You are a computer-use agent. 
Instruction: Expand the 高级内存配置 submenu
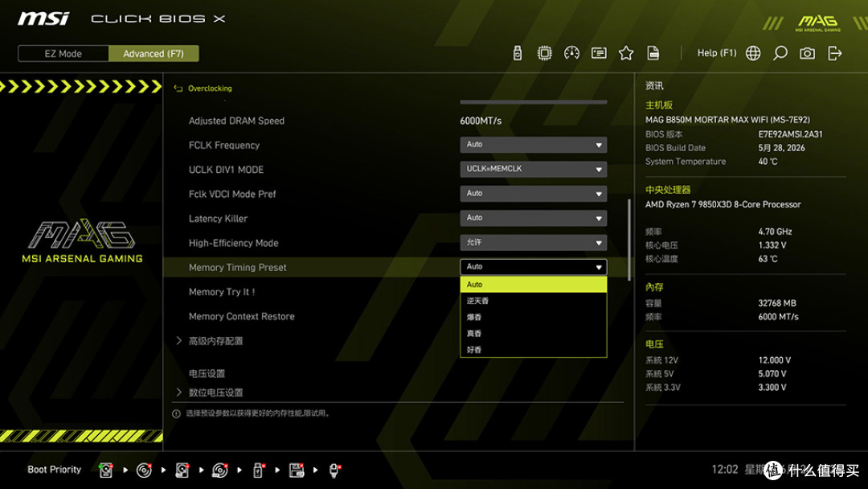[x=178, y=340]
